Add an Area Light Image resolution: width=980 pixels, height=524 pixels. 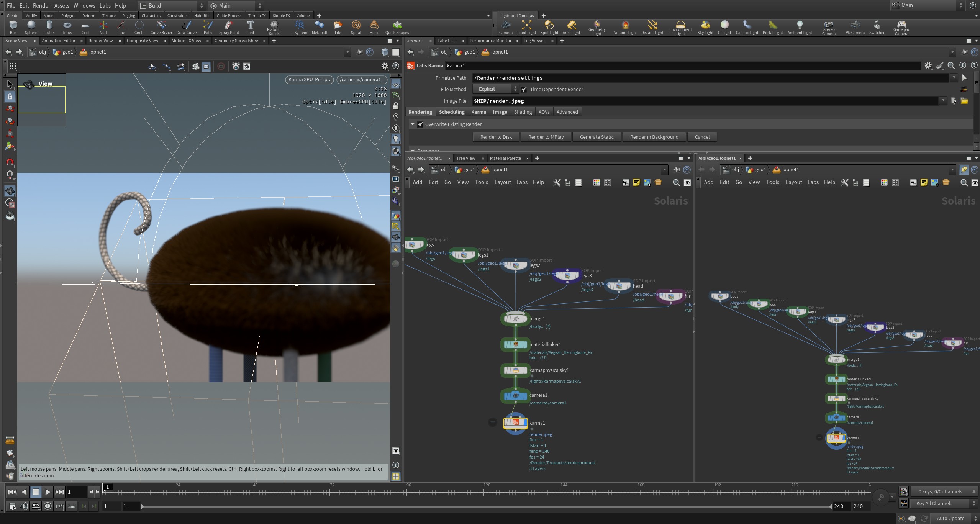(x=571, y=27)
